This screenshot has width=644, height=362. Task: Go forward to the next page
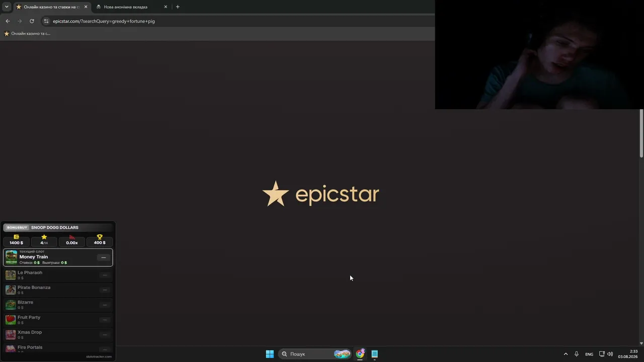20,21
